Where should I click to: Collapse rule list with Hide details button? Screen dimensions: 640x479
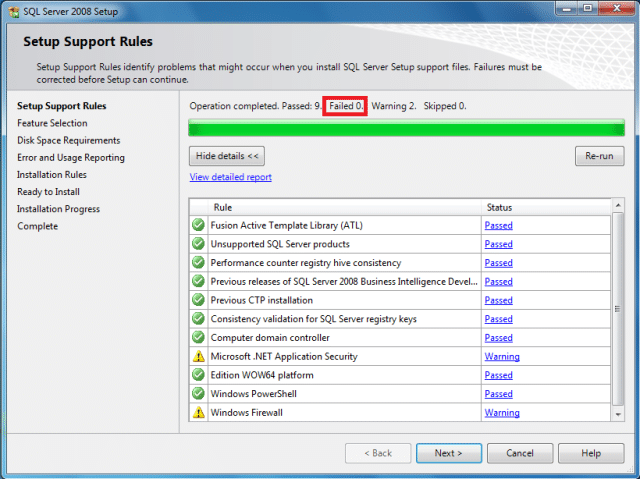coord(227,156)
